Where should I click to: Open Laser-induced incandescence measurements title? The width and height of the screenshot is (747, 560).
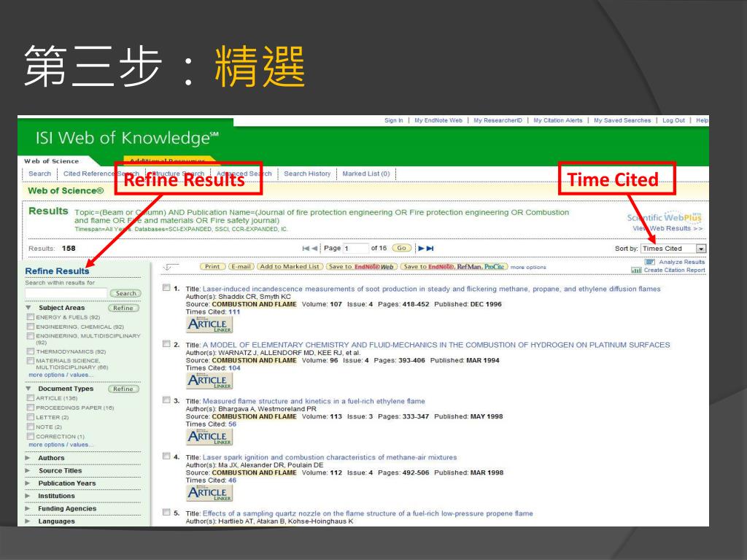click(431, 289)
